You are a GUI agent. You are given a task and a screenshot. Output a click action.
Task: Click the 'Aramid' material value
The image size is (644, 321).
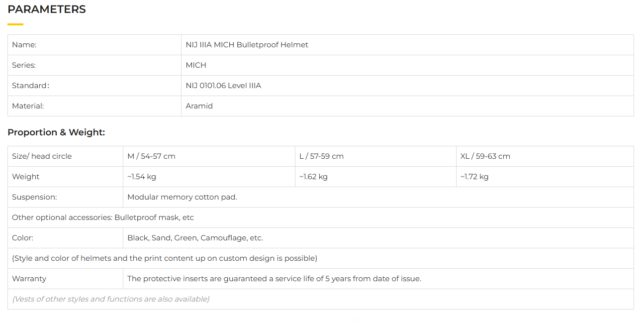199,106
